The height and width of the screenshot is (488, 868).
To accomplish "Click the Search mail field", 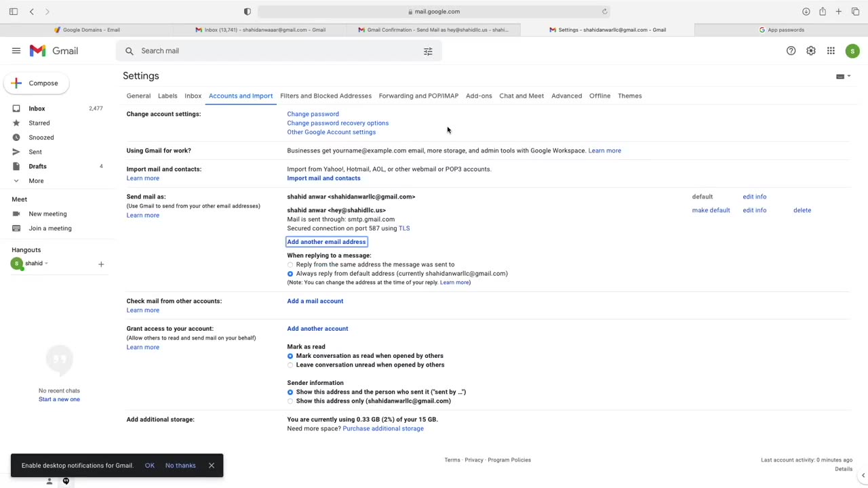I will (x=278, y=51).
